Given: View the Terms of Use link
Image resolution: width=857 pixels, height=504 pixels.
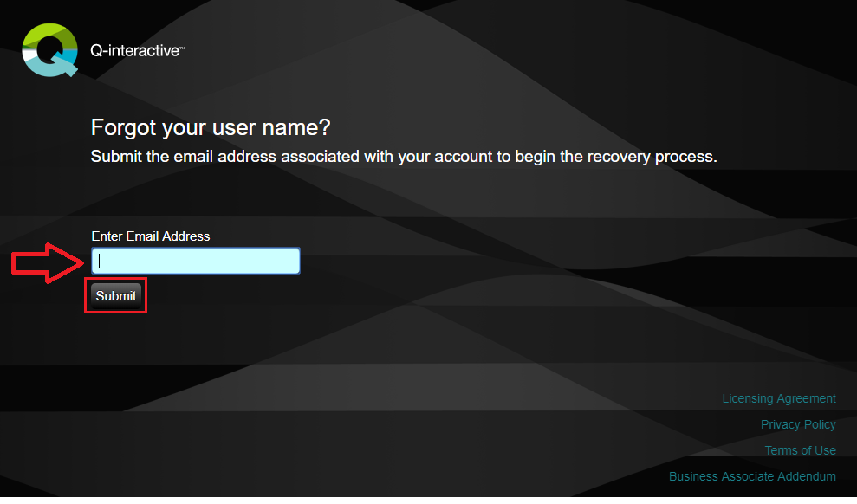Looking at the screenshot, I should (800, 450).
